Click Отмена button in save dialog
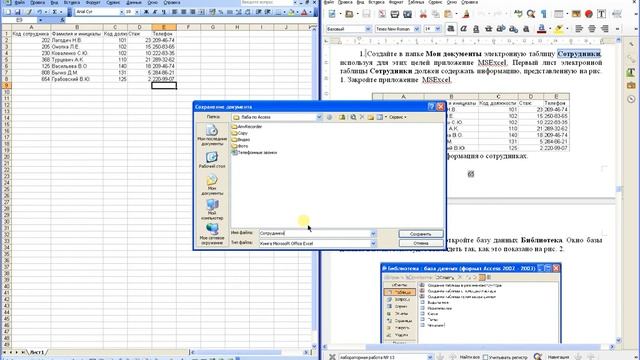 (421, 243)
